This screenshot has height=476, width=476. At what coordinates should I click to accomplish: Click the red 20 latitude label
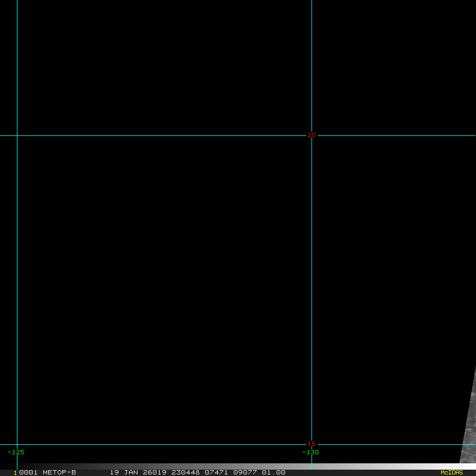pyautogui.click(x=312, y=135)
